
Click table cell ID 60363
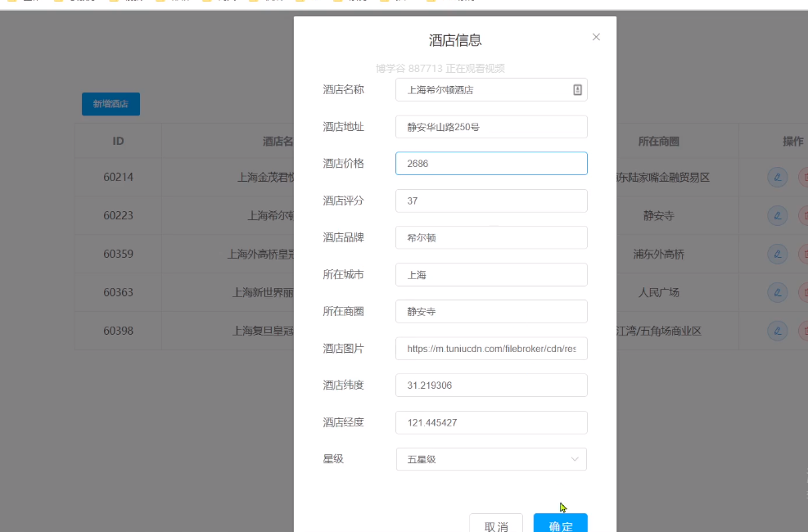pos(118,292)
